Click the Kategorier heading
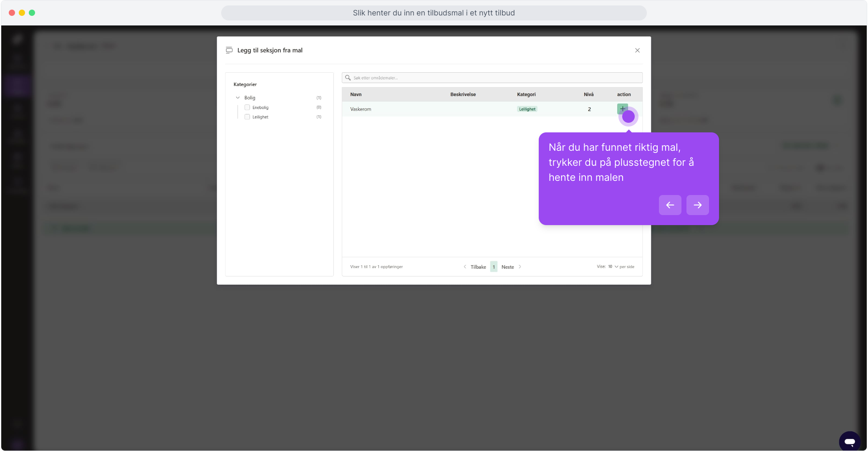This screenshot has width=868, height=451. pyautogui.click(x=245, y=84)
